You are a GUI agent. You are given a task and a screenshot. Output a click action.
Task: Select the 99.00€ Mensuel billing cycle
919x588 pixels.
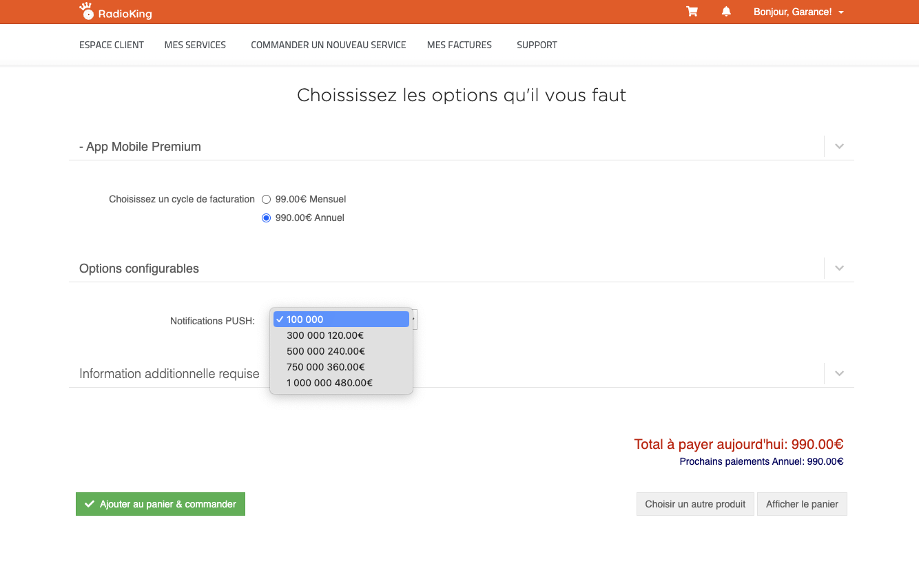(x=267, y=200)
